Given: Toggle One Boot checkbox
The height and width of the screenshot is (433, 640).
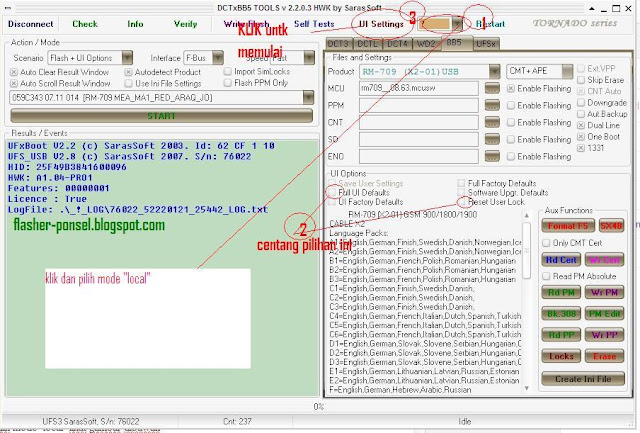Looking at the screenshot, I should (581, 137).
